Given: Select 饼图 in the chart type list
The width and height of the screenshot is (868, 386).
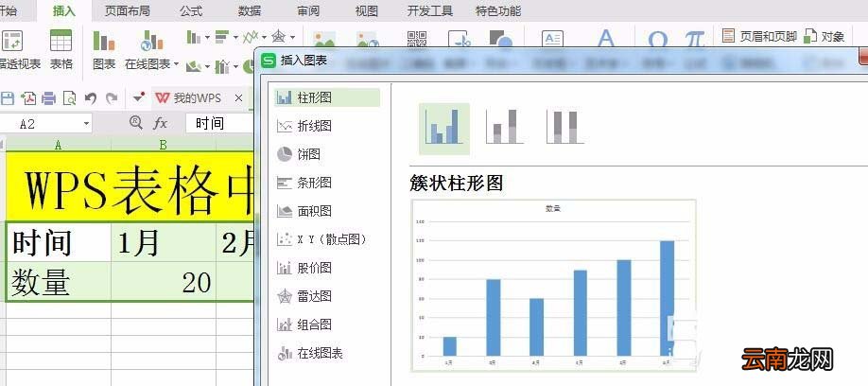Looking at the screenshot, I should coord(327,154).
